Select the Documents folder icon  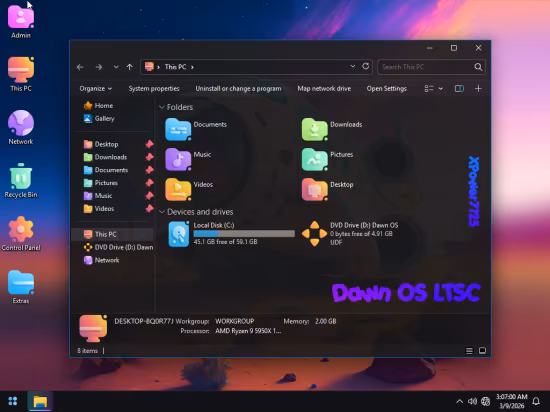tap(178, 129)
